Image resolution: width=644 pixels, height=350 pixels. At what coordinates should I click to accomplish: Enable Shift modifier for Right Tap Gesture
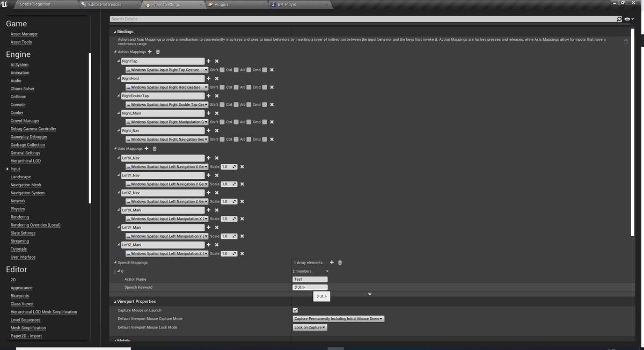coord(222,70)
